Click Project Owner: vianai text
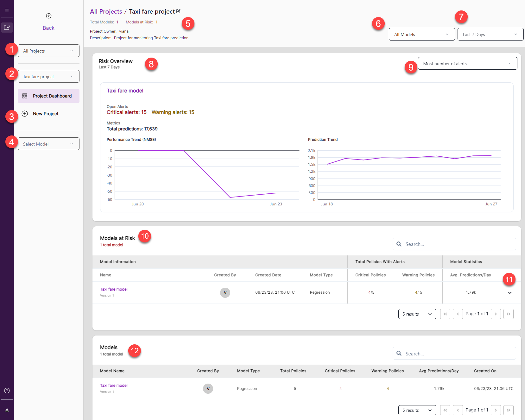Screen dimensions: 525x420 [110, 31]
